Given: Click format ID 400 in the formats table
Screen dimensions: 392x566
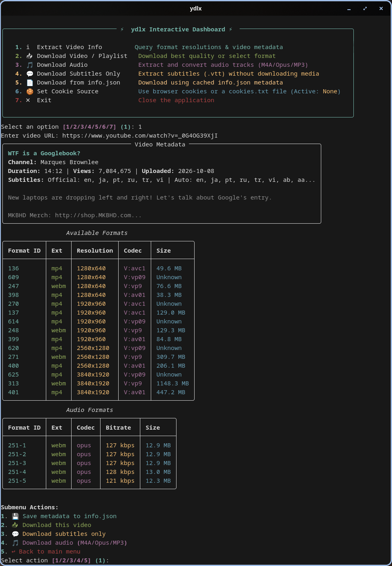Looking at the screenshot, I should click(x=13, y=366).
